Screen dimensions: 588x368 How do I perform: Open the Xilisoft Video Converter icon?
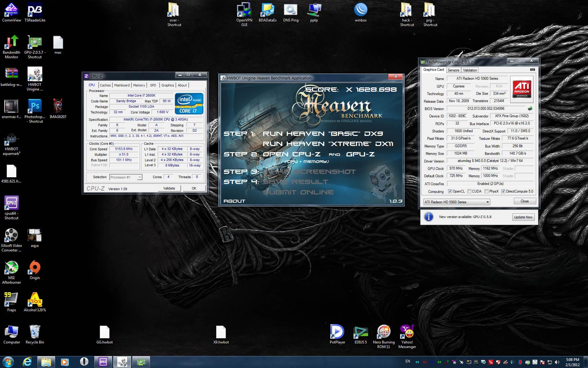12,240
